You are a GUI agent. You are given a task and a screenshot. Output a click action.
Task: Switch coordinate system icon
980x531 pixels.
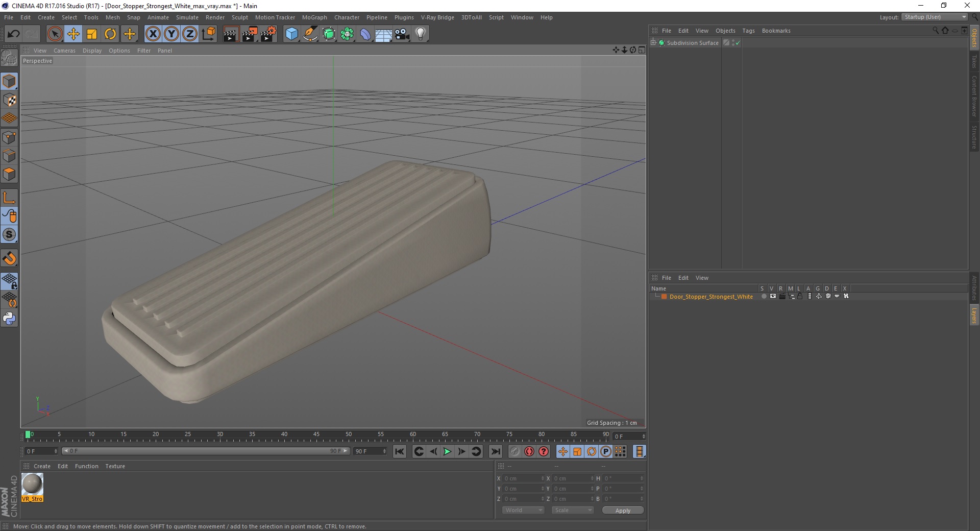coord(209,34)
